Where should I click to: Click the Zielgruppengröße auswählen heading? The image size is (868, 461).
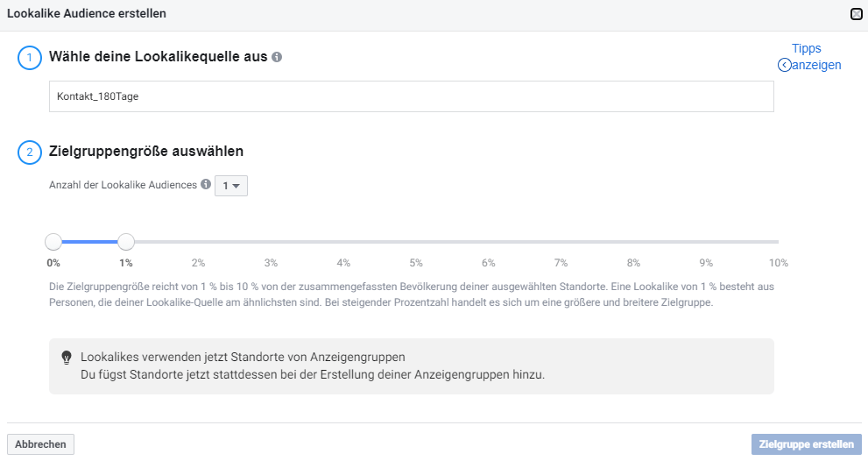tap(146, 152)
